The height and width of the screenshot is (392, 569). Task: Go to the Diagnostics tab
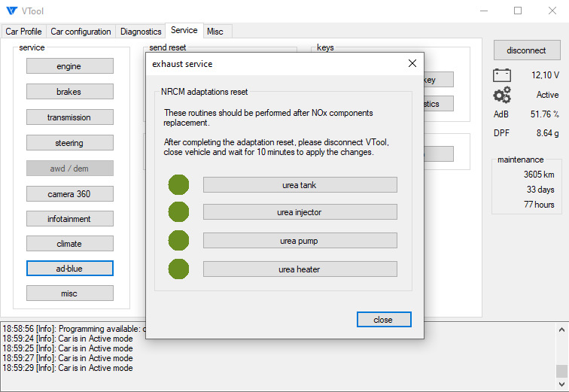(141, 32)
